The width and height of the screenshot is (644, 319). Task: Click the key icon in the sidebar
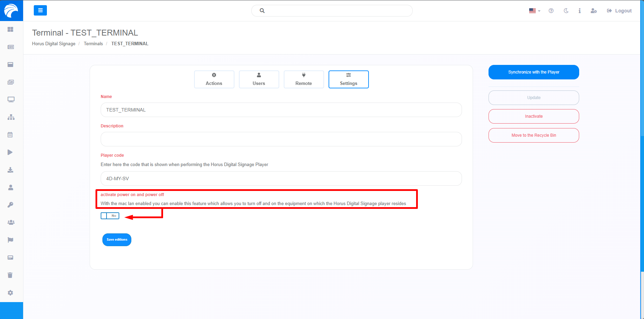(10, 205)
